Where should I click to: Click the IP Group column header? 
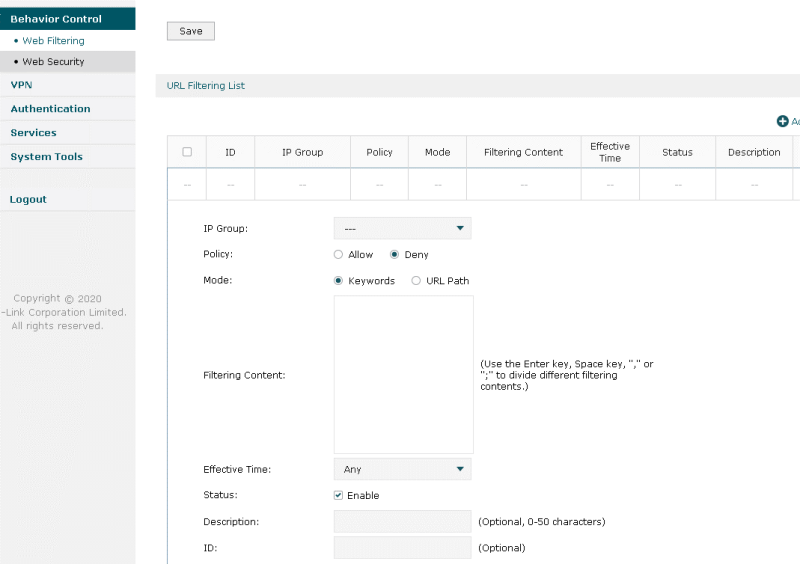[x=303, y=152]
